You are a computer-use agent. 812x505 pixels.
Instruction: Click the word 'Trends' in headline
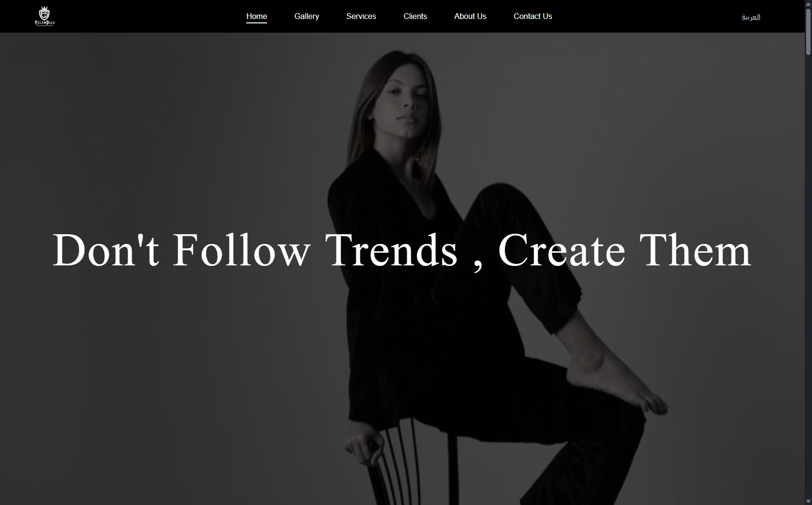pos(392,251)
